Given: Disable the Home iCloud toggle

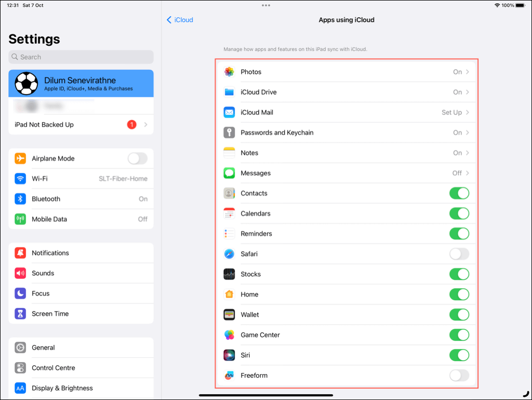Looking at the screenshot, I should 459,294.
